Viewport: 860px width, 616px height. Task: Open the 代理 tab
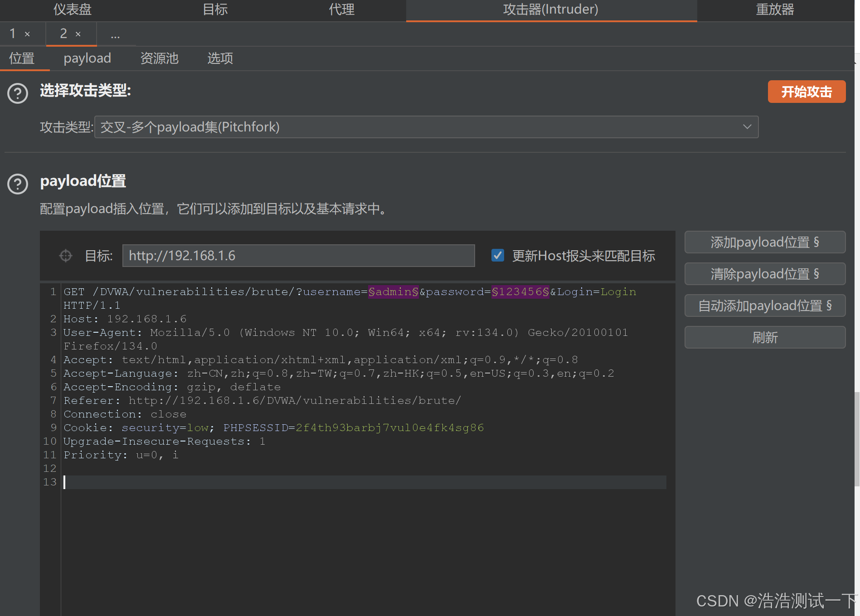point(341,10)
